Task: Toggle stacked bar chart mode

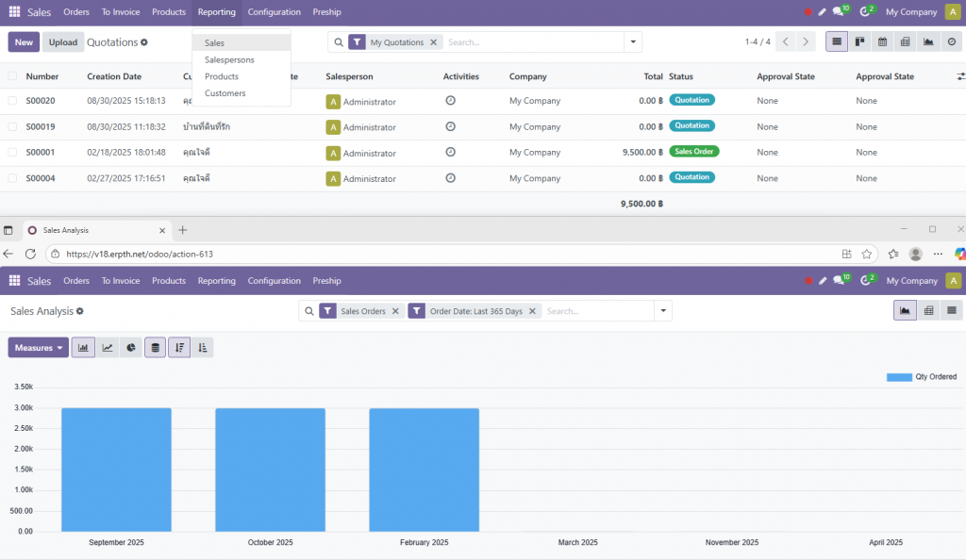Action: point(155,348)
